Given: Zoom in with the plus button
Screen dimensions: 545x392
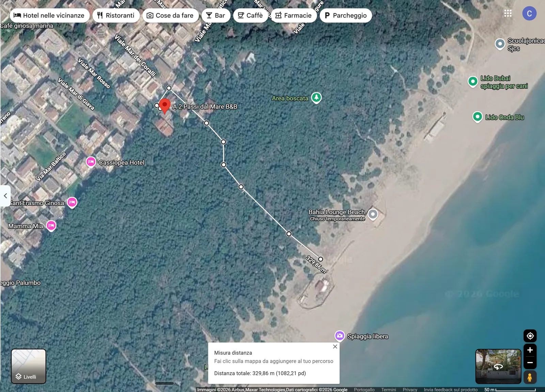Looking at the screenshot, I should click(x=530, y=350).
